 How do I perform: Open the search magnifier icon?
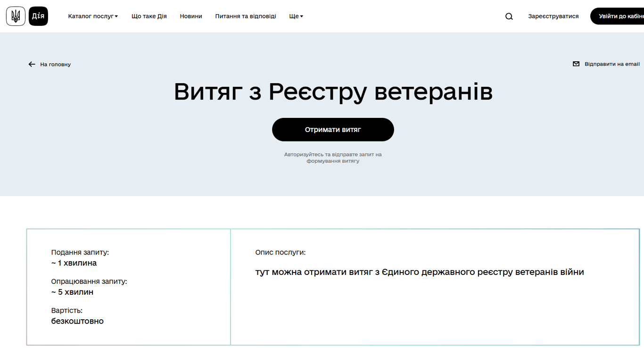coord(509,17)
